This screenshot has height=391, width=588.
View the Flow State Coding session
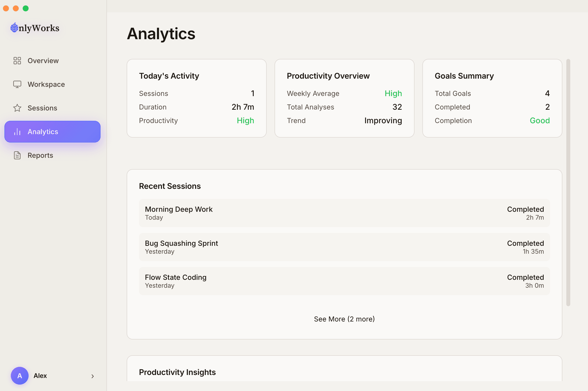click(x=344, y=281)
